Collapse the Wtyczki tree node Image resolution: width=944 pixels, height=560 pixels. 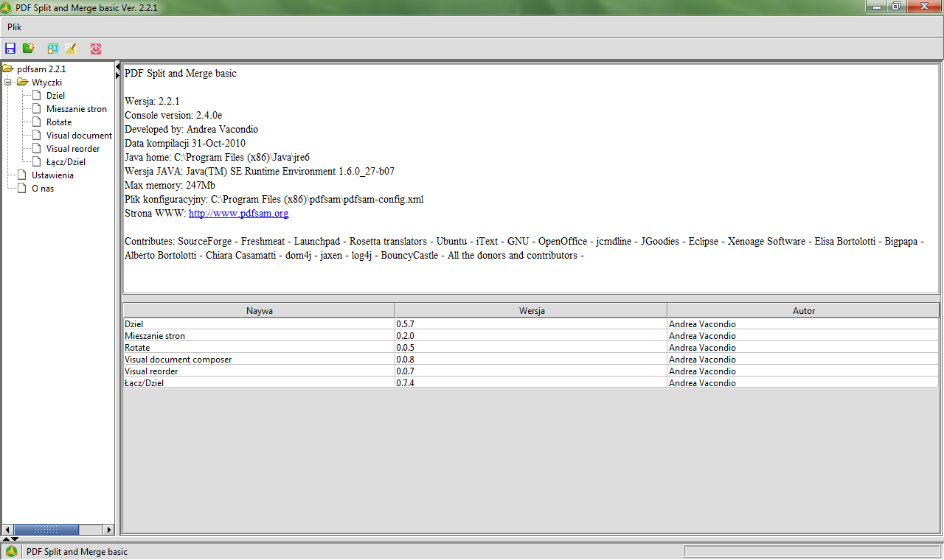tap(7, 82)
